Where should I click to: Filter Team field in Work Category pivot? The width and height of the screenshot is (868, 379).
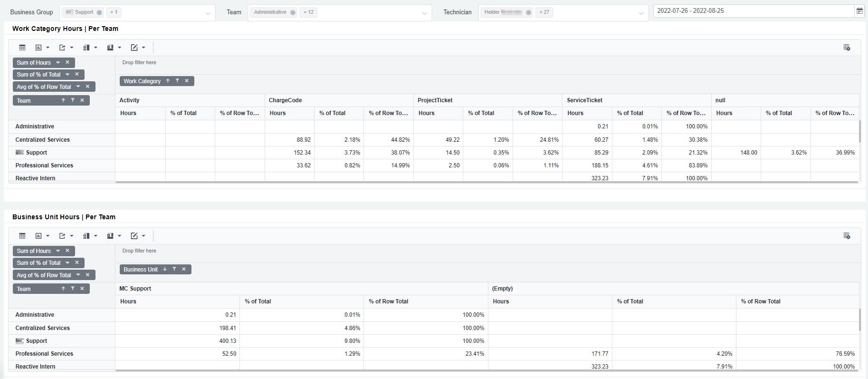click(x=73, y=100)
